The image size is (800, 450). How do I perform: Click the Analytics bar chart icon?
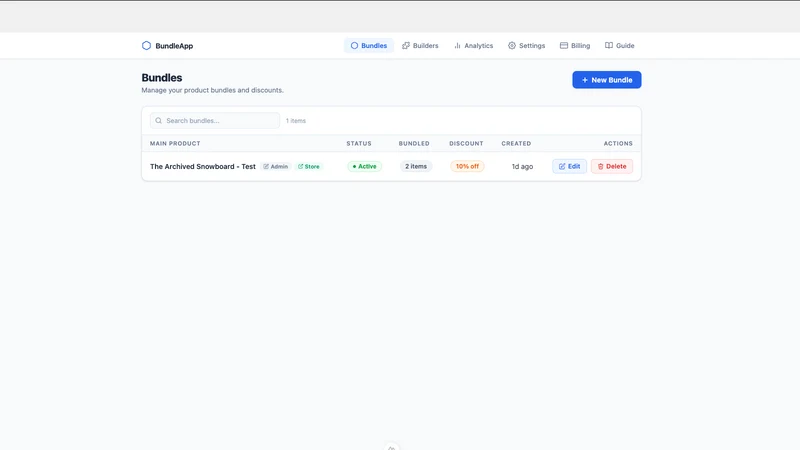pos(457,45)
